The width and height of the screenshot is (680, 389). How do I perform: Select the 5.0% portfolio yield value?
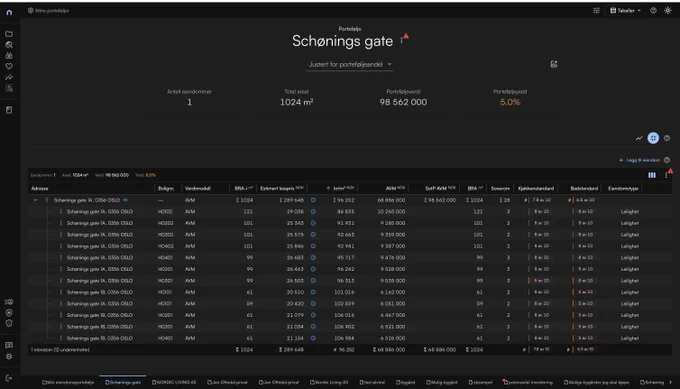point(510,102)
